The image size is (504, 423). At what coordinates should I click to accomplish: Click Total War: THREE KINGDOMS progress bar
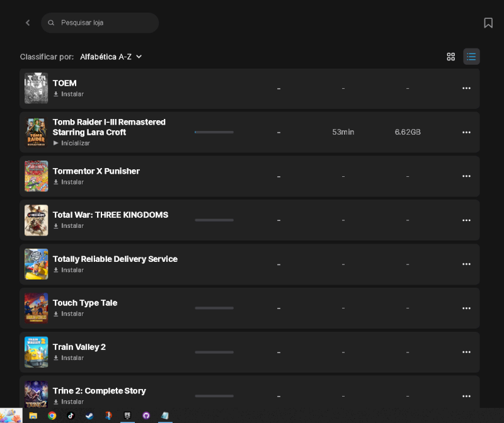coord(214,220)
